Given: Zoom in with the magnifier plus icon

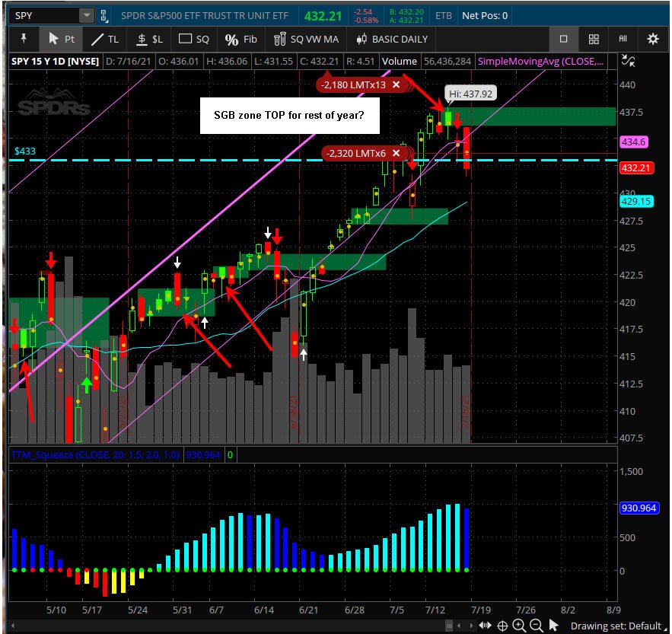Looking at the screenshot, I should click(x=519, y=626).
